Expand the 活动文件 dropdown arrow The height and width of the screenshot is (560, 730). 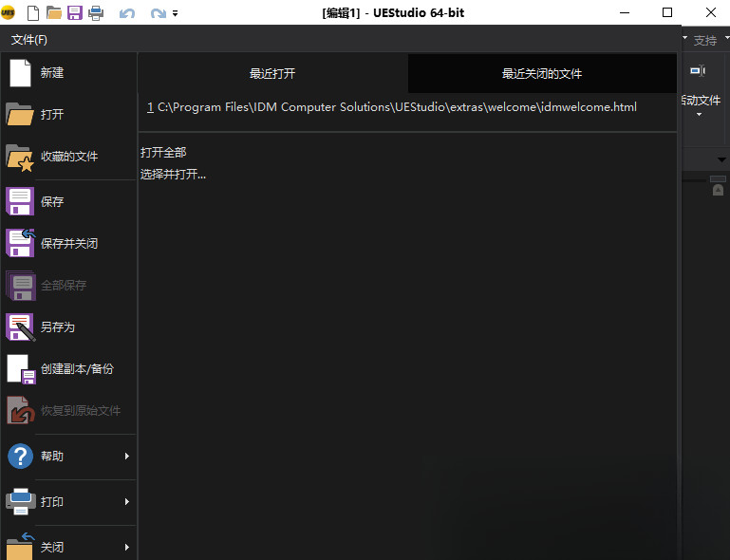(699, 115)
